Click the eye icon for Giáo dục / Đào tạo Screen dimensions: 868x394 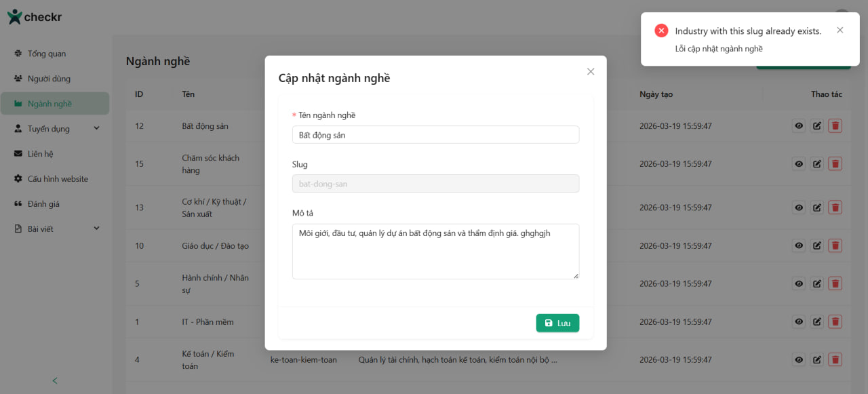pyautogui.click(x=799, y=245)
